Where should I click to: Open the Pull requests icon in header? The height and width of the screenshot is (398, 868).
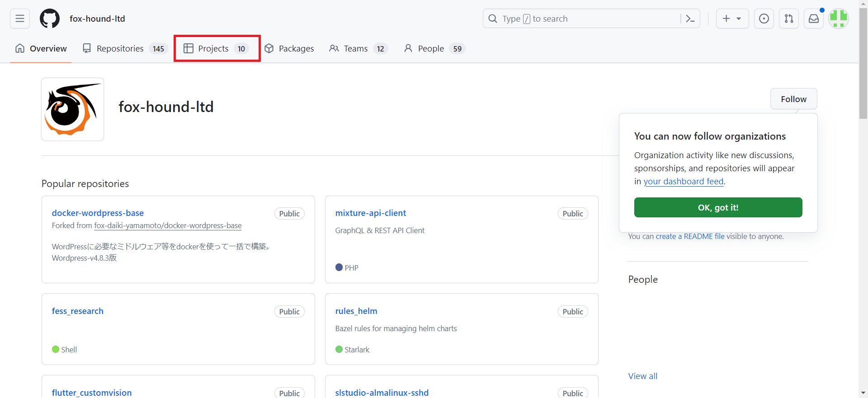pos(788,19)
